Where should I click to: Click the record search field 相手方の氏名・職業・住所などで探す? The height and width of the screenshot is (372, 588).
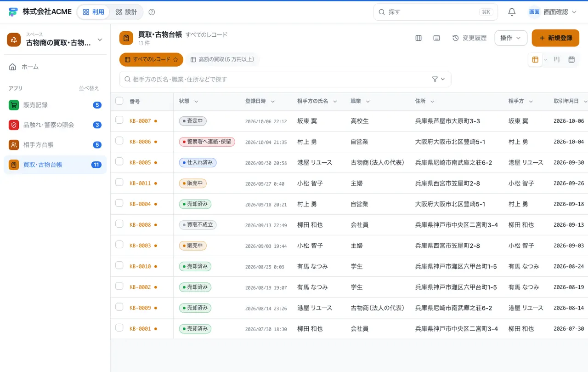pos(285,79)
